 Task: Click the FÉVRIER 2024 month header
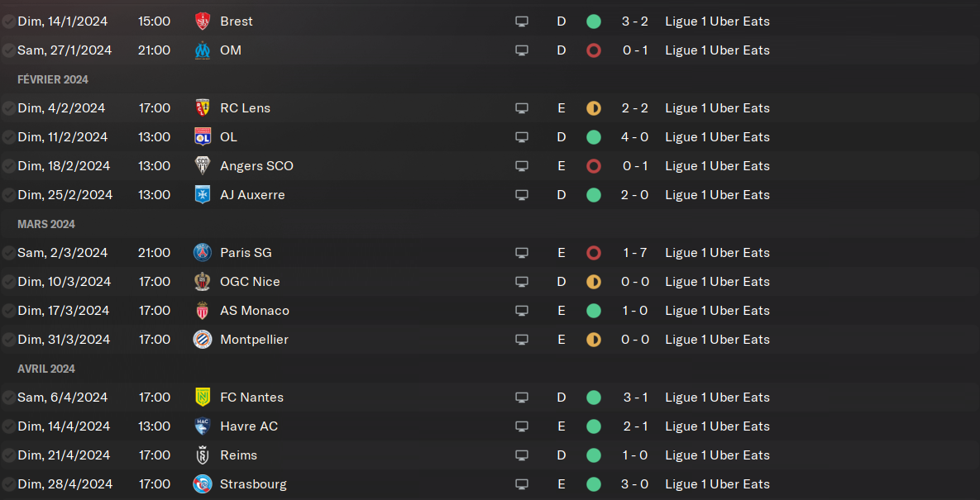tap(53, 79)
